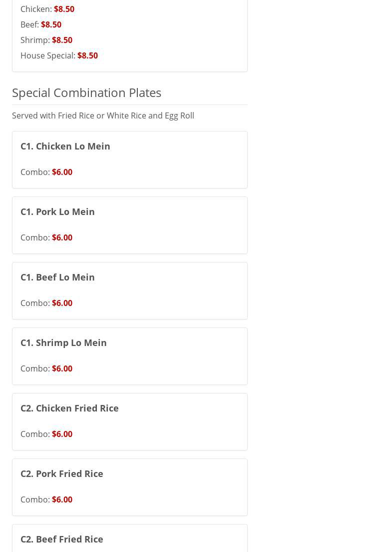Choose the Beef $8.50 option
392x552 pixels.
pos(41,24)
